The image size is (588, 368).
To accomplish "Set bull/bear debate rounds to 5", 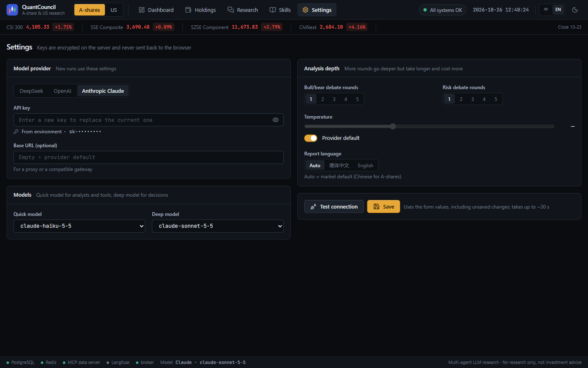I will coord(357,99).
